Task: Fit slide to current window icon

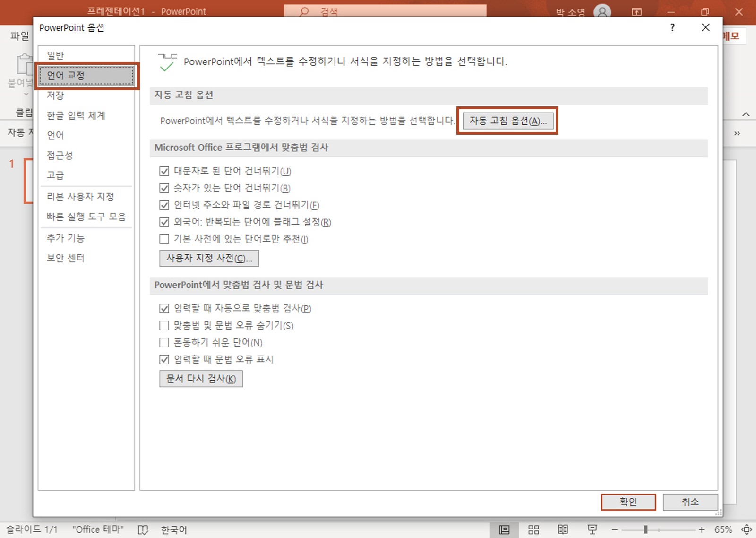Action: point(747,530)
